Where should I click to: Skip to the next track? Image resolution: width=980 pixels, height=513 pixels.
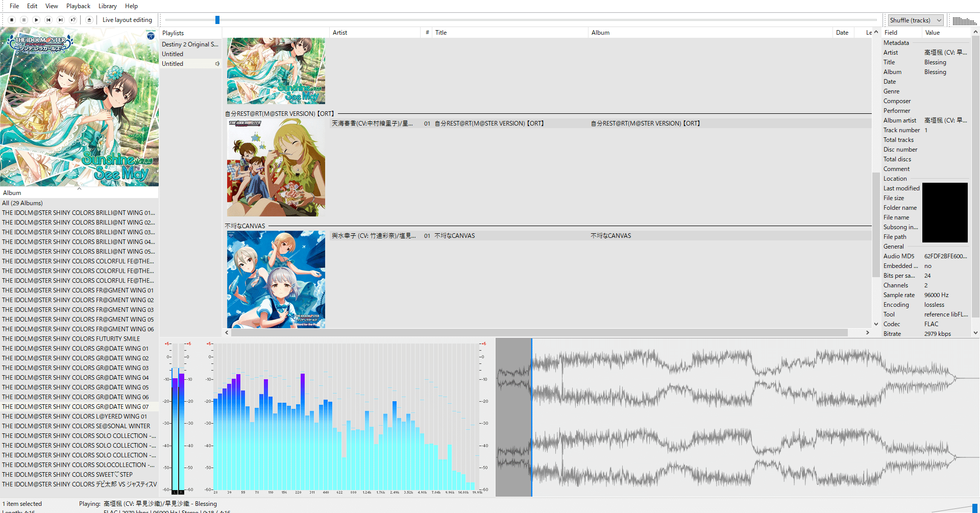pos(61,20)
